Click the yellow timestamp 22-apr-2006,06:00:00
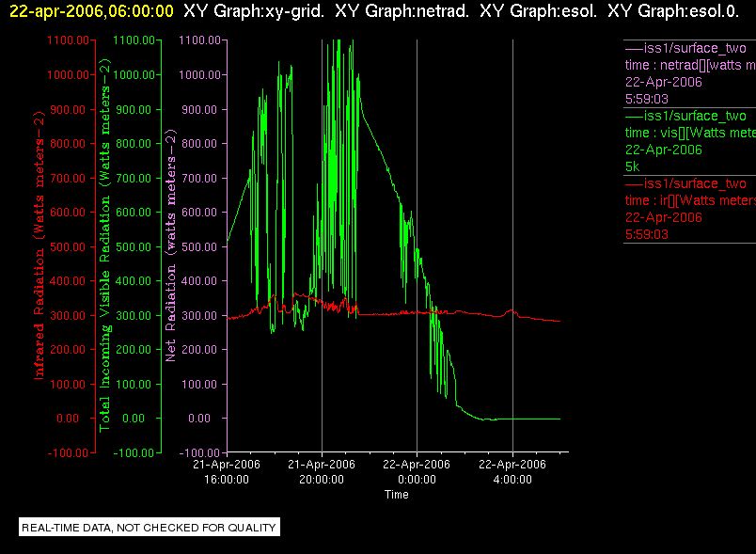The width and height of the screenshot is (756, 554). [91, 10]
